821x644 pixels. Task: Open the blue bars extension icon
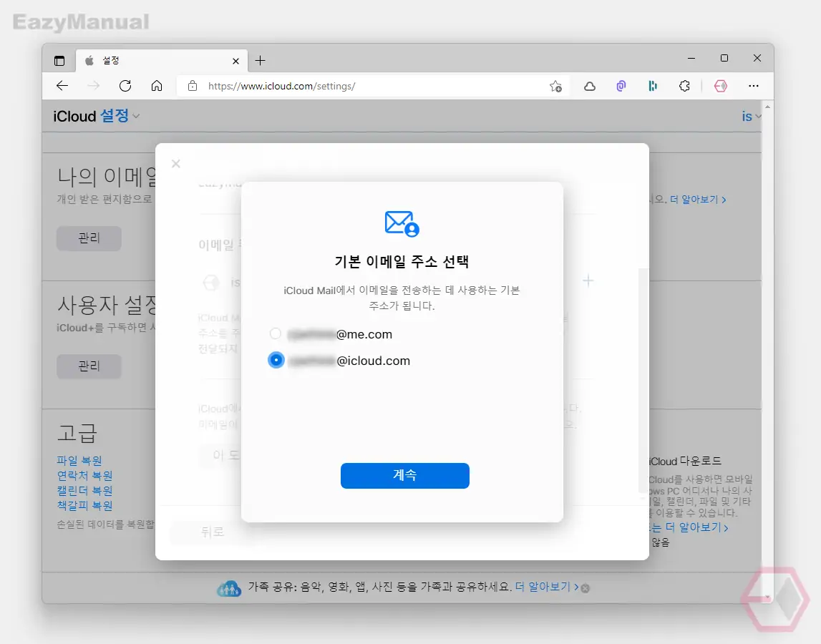click(652, 86)
